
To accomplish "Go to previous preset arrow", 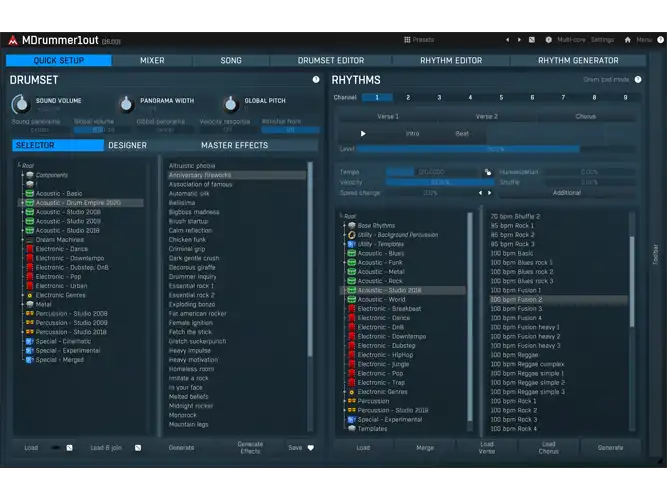I will 507,40.
